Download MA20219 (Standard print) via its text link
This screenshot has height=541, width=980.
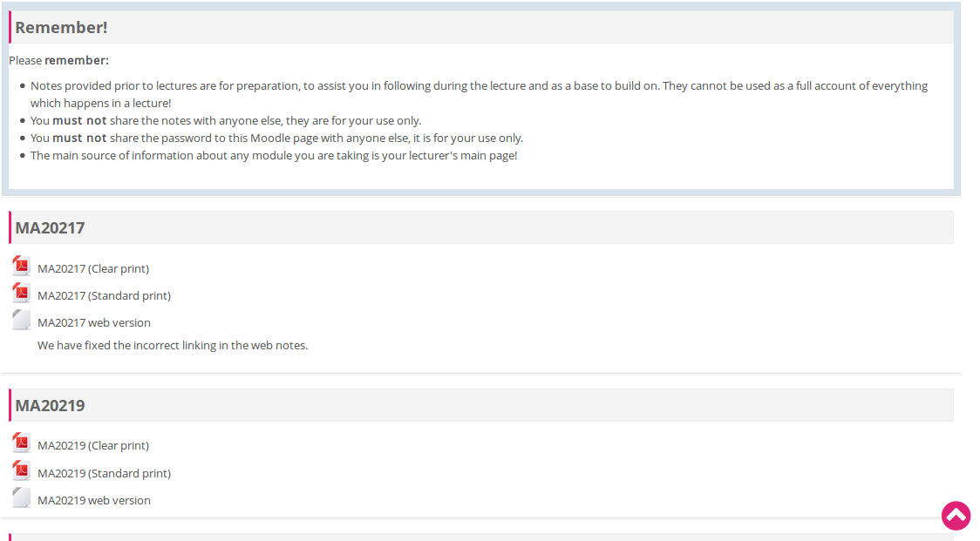click(104, 474)
